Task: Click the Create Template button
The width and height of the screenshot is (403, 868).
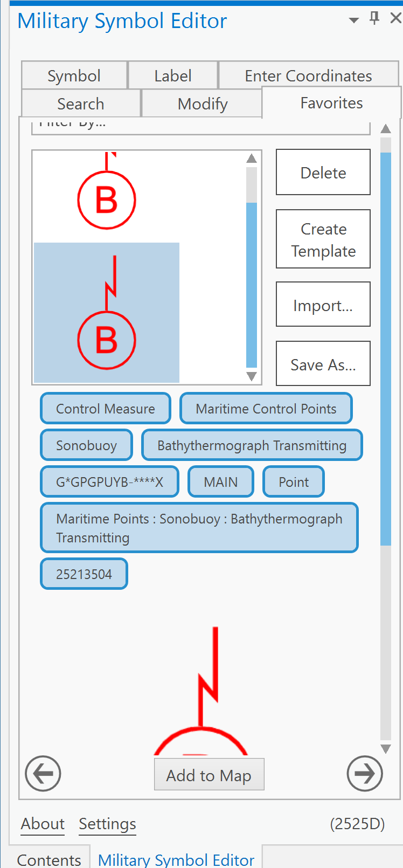Action: click(x=323, y=239)
